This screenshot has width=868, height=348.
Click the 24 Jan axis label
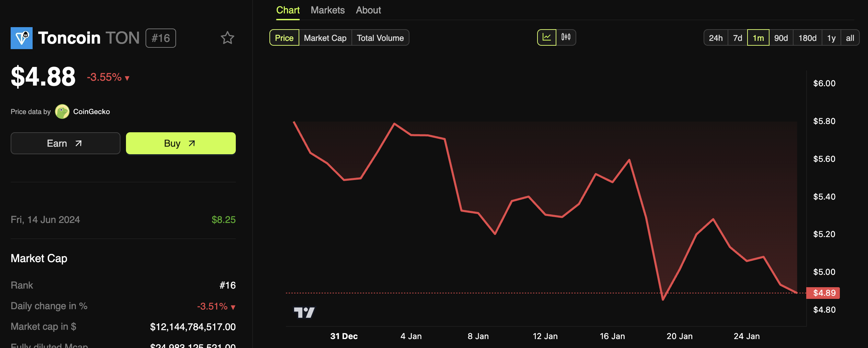(x=747, y=336)
